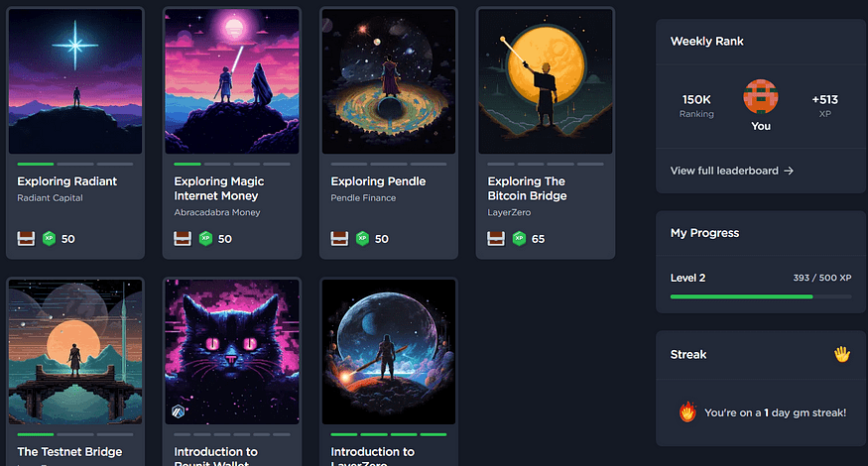
Task: Click the waving hand icon in Streak
Action: pos(842,354)
